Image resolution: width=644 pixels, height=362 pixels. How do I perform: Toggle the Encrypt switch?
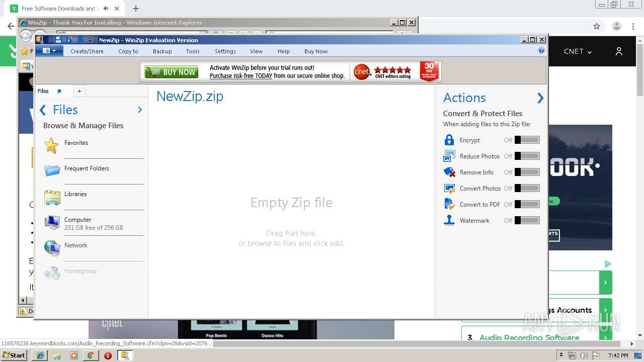pos(527,140)
